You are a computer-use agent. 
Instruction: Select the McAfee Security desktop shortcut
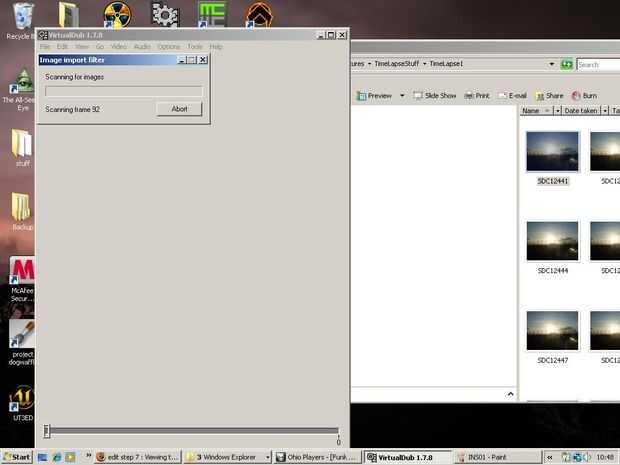pyautogui.click(x=22, y=279)
